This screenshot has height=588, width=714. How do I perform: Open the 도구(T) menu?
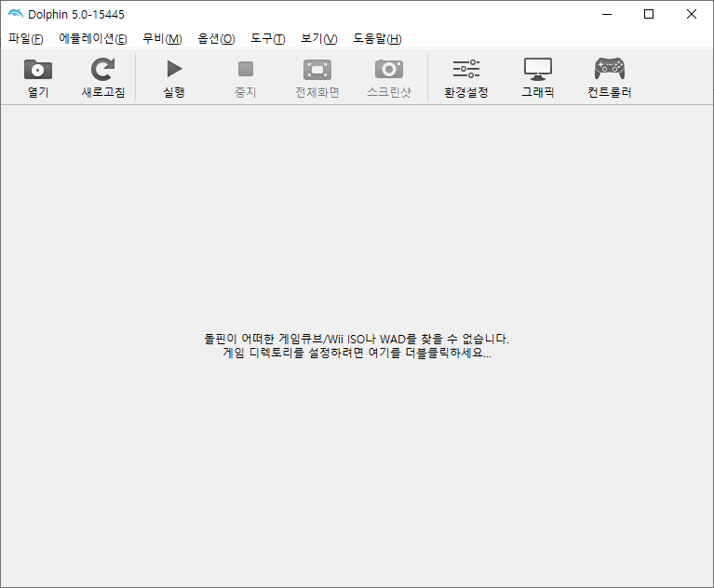tap(268, 39)
